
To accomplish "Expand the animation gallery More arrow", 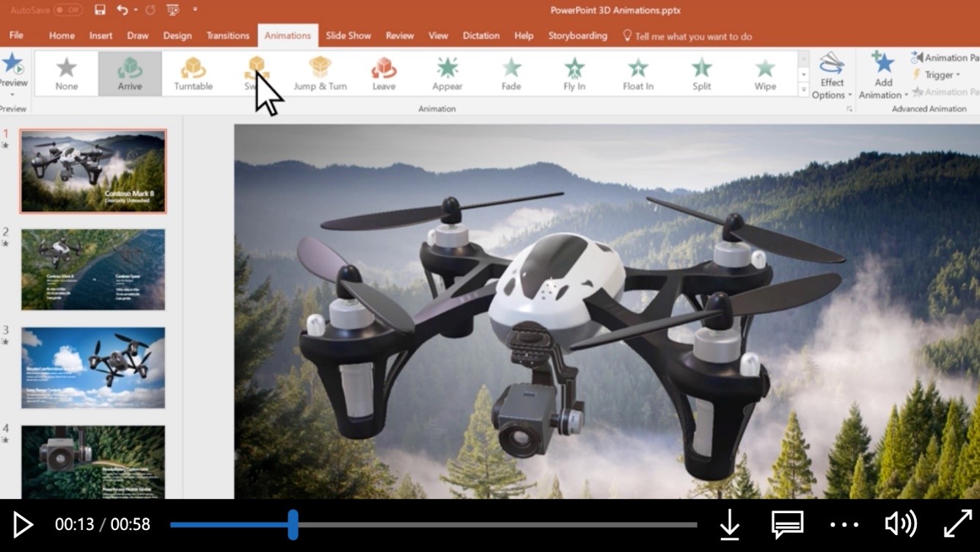I will (x=803, y=90).
